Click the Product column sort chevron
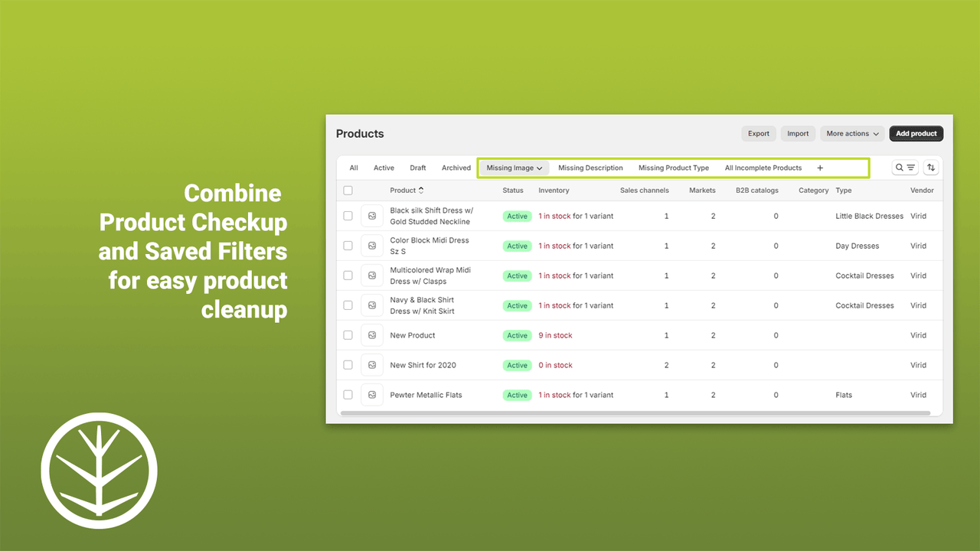Screen dimensions: 980x551 [420, 190]
